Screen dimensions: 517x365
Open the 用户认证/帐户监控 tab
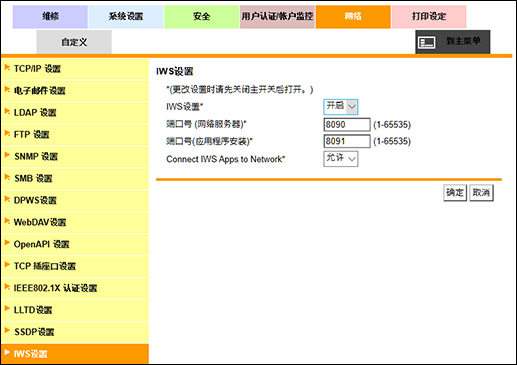click(x=277, y=17)
